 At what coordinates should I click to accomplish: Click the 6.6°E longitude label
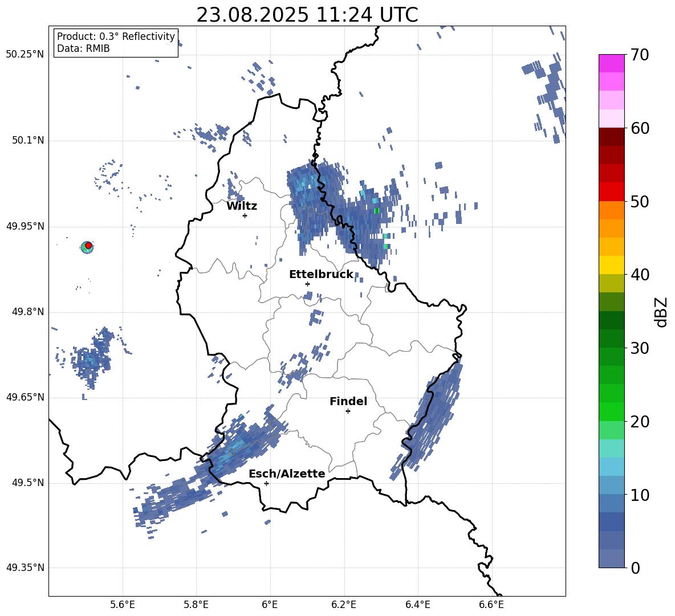[491, 605]
